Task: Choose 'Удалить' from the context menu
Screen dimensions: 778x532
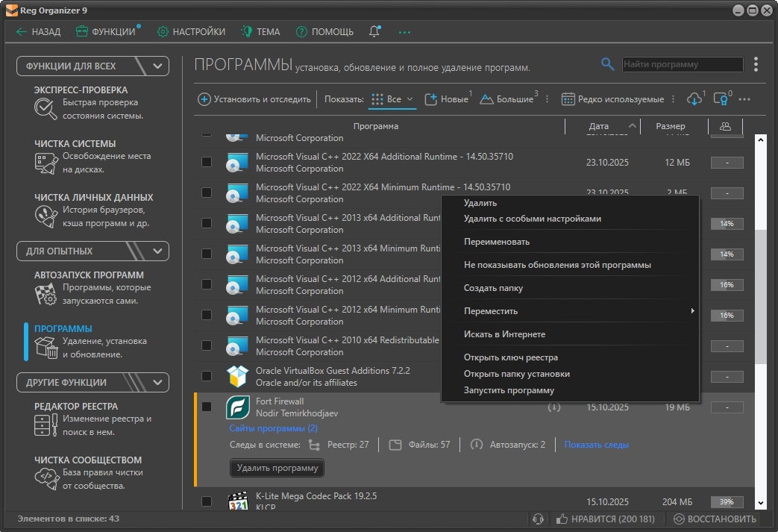Action: pyautogui.click(x=480, y=203)
